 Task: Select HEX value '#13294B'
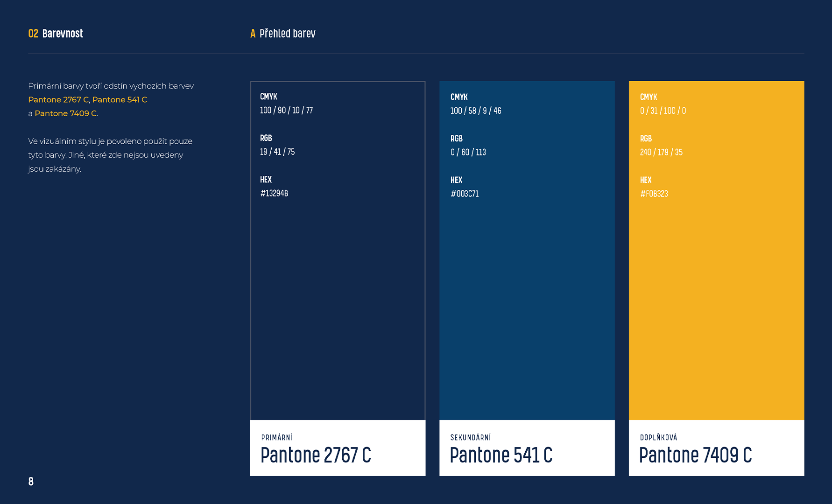point(274,194)
